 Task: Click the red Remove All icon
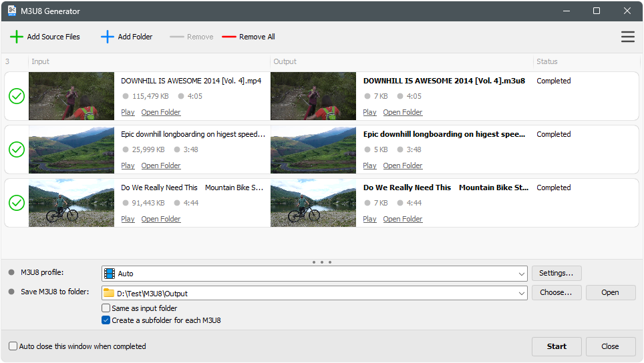click(x=229, y=37)
